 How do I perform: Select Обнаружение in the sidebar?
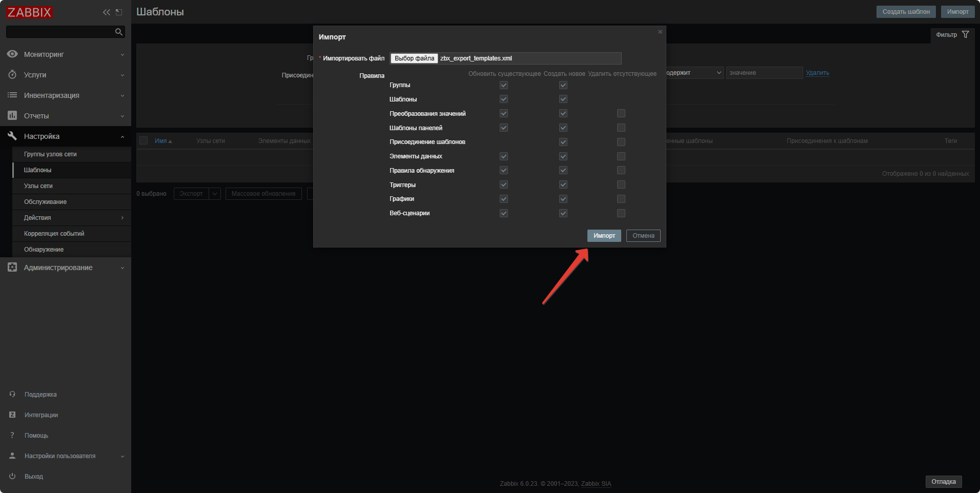tap(44, 250)
